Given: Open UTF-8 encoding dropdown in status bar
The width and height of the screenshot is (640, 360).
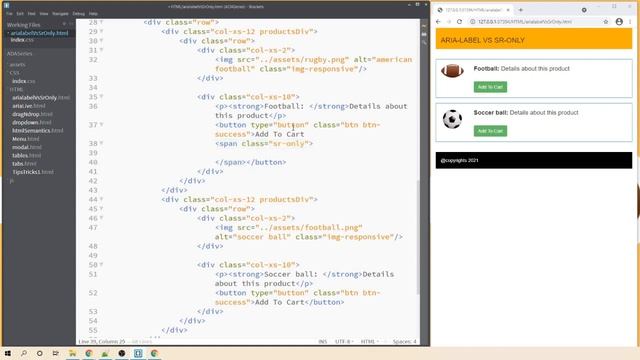Looking at the screenshot, I should point(344,341).
